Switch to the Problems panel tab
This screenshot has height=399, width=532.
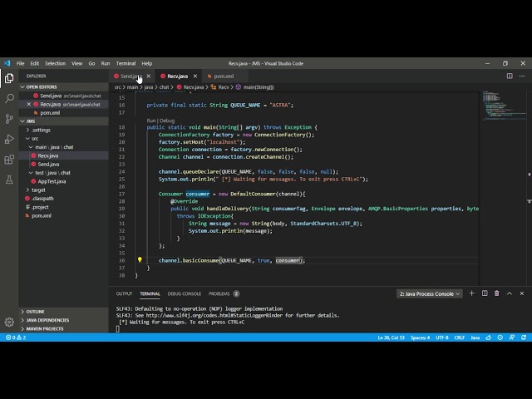pos(224,293)
